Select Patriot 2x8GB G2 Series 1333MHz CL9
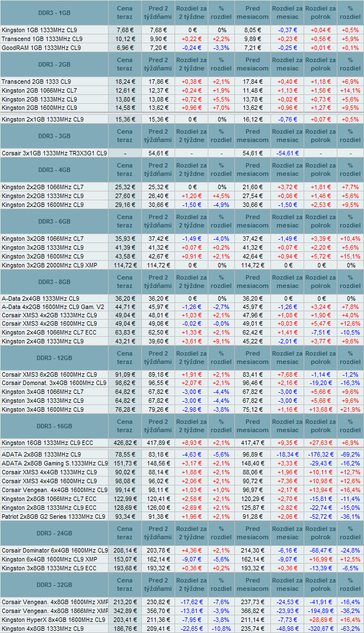 (53, 516)
